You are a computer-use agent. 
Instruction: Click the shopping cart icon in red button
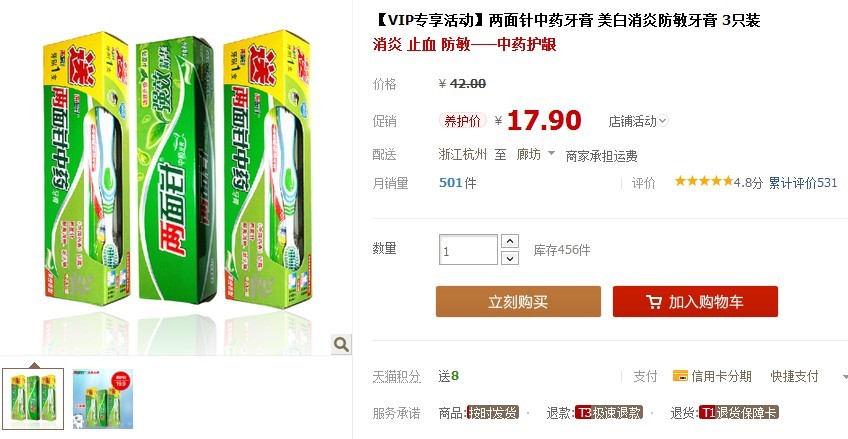coord(654,302)
